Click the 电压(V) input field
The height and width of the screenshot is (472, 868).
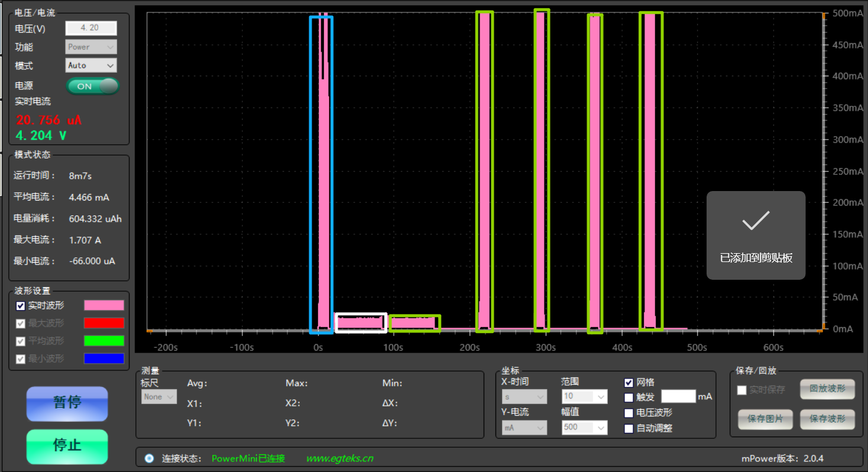(91, 28)
